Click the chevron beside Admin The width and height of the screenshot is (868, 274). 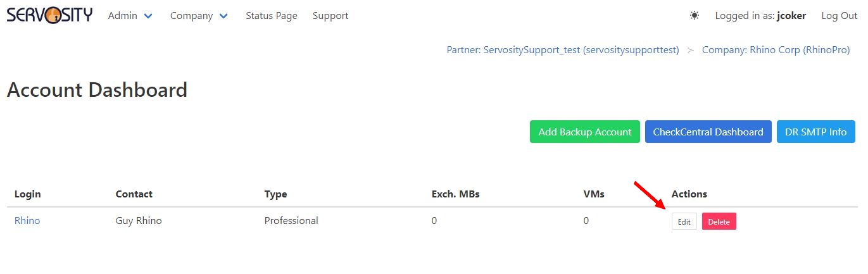click(148, 16)
